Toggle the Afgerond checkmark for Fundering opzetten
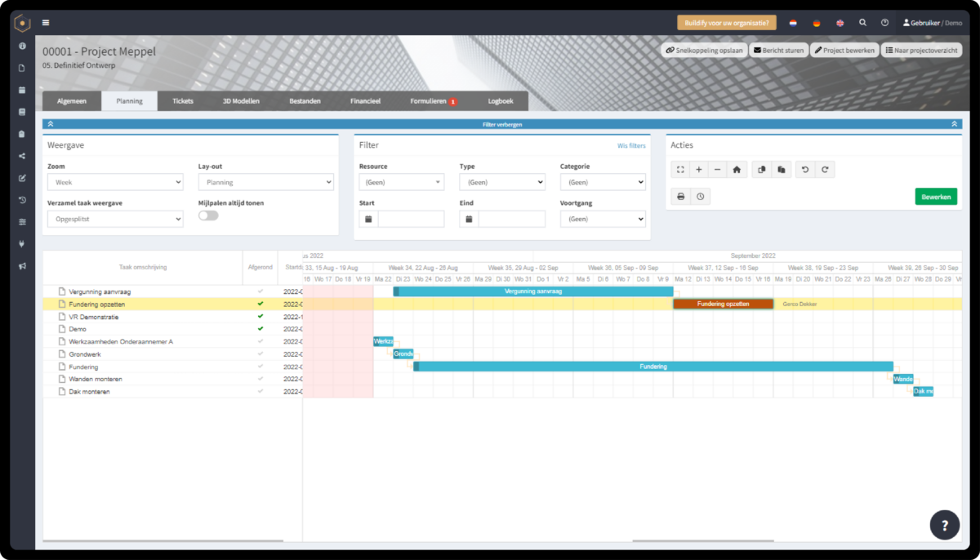 [260, 304]
